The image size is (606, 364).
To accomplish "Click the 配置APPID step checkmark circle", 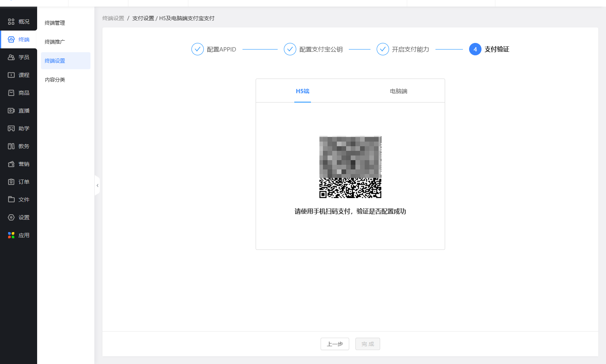I will coord(198,49).
